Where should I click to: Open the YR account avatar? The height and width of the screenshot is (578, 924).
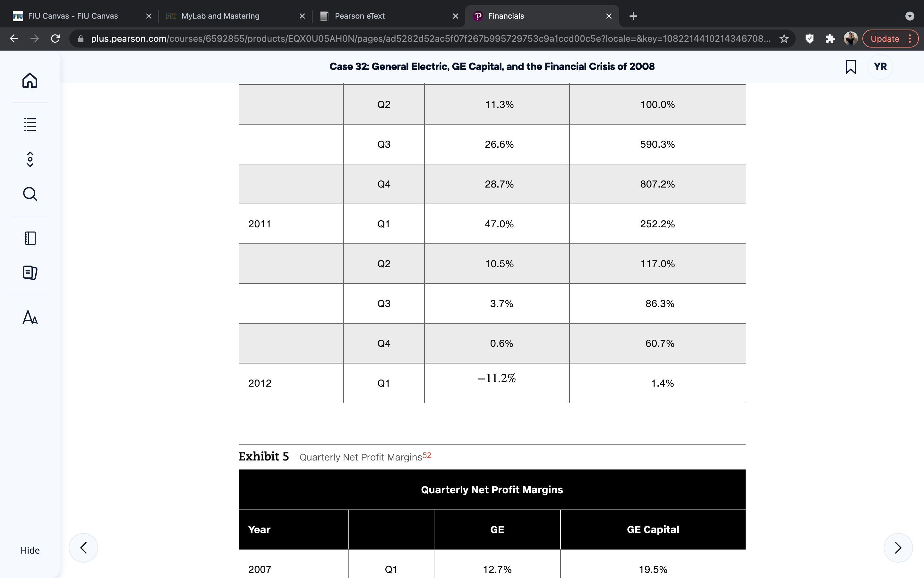click(880, 66)
